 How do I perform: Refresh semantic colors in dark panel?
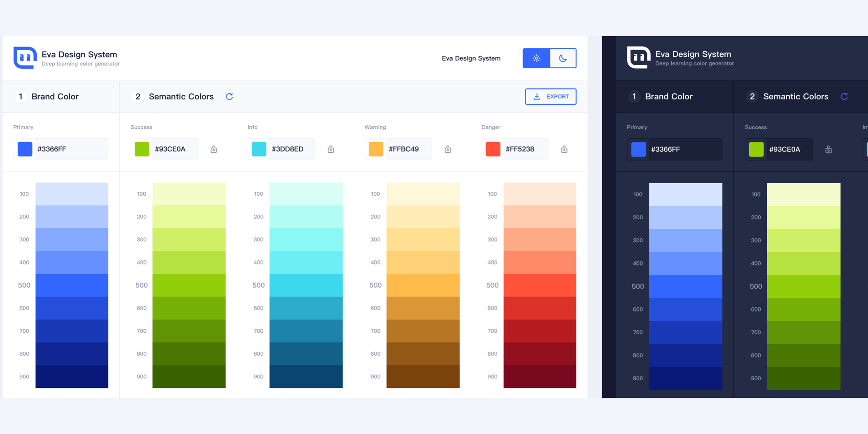(x=844, y=96)
